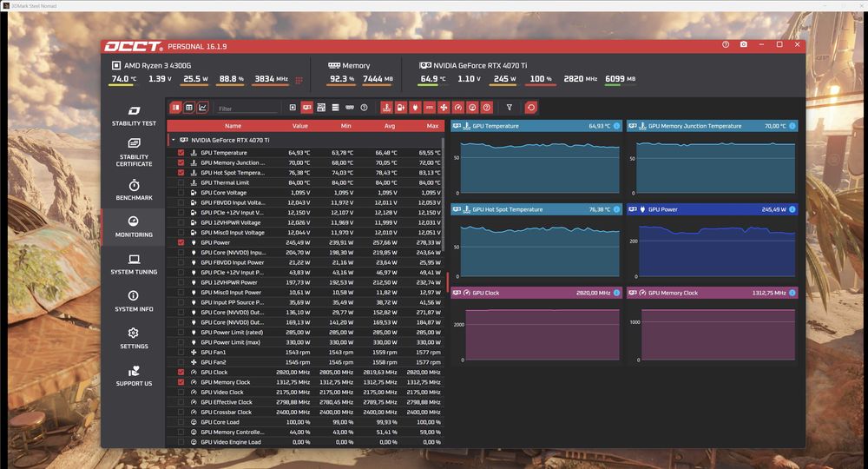The image size is (868, 469).
Task: Take a screenshot with the camera icon
Action: (x=744, y=44)
